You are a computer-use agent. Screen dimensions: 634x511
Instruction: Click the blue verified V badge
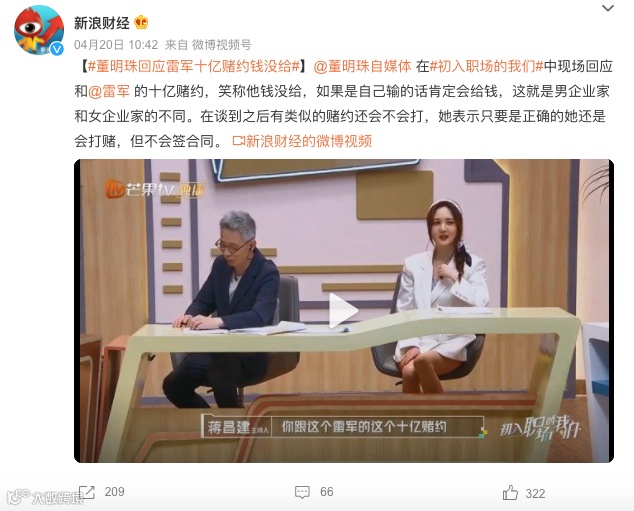coord(57,49)
